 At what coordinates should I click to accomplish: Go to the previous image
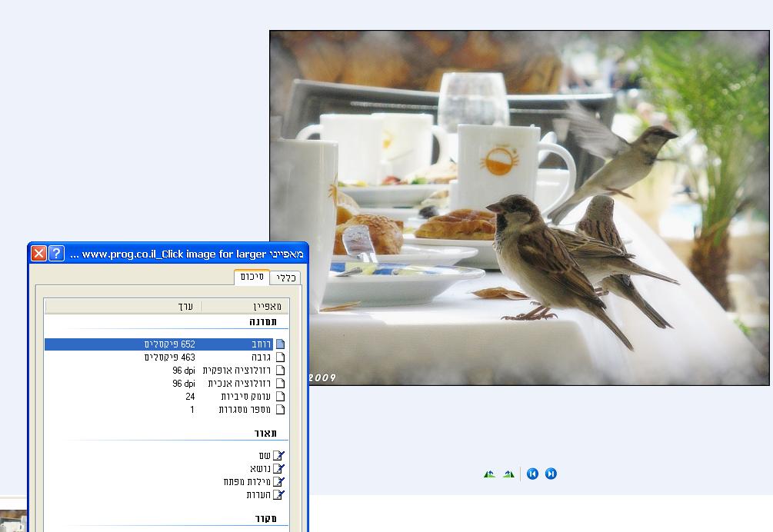coord(532,474)
